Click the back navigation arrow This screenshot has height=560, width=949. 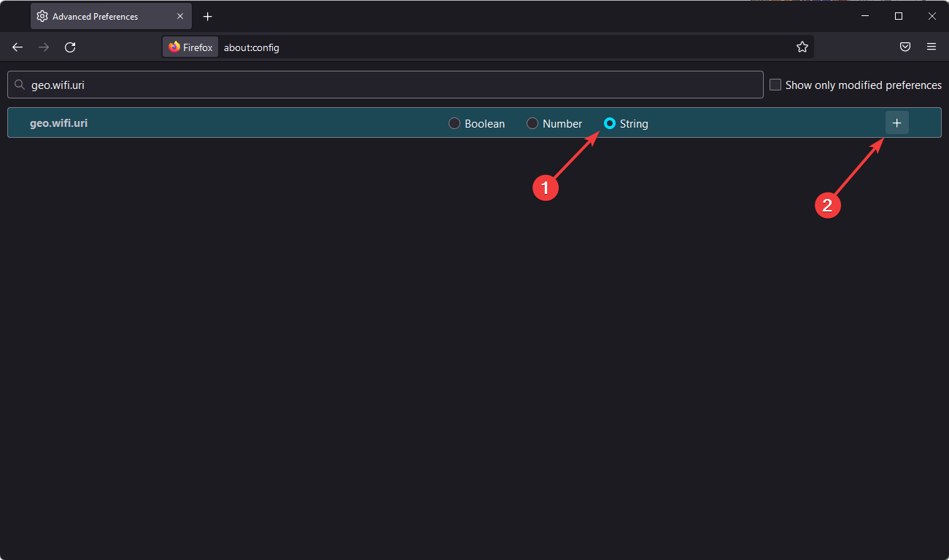pos(17,47)
